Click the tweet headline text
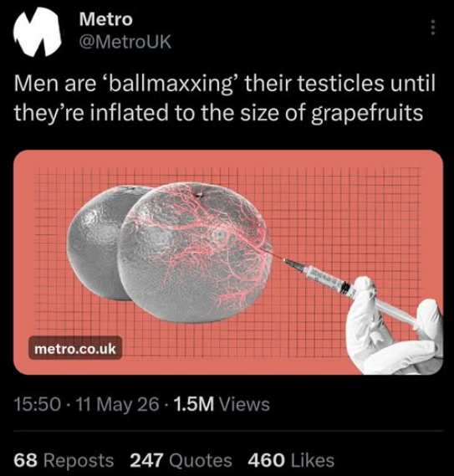The image size is (454, 476). pos(225,98)
